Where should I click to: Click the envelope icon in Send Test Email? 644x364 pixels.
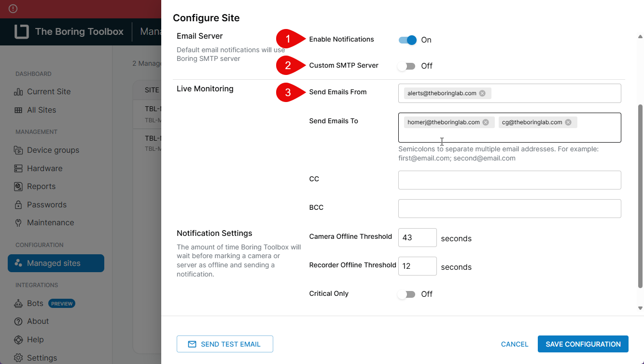pos(192,344)
